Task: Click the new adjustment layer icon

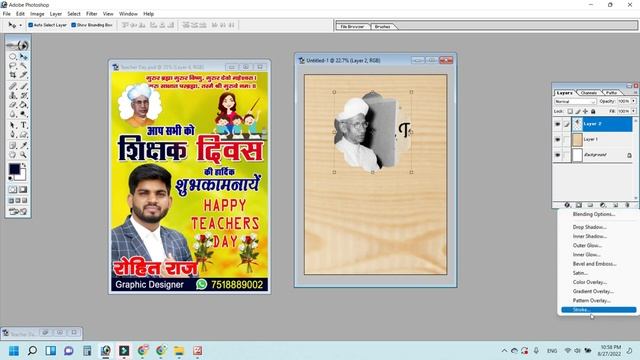Action: [603, 205]
